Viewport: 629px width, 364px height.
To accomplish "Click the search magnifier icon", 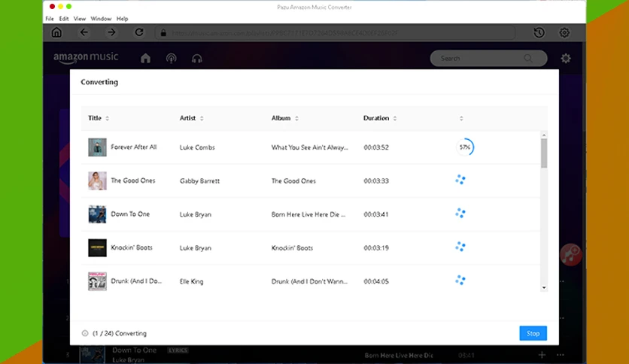I will click(x=528, y=59).
